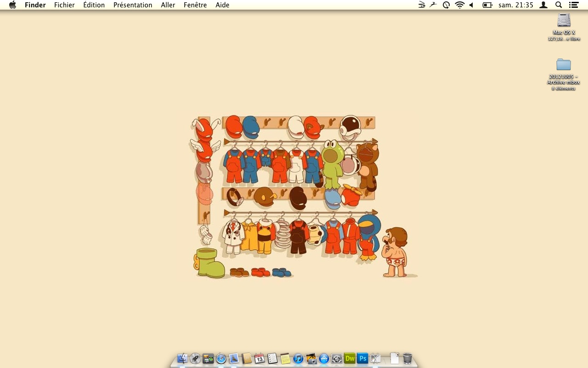This screenshot has height=368, width=588.
Task: Open the Édition menu
Action: 94,5
